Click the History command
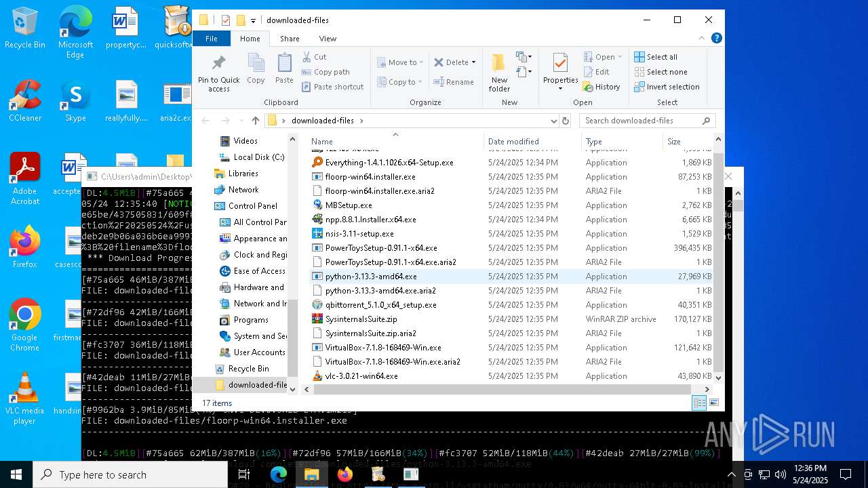 (x=601, y=87)
